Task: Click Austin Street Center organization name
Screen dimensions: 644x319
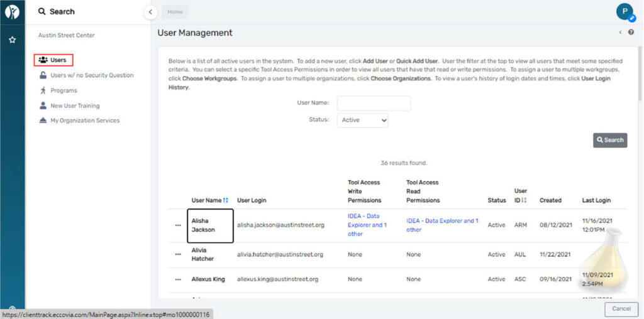Action: click(x=67, y=35)
